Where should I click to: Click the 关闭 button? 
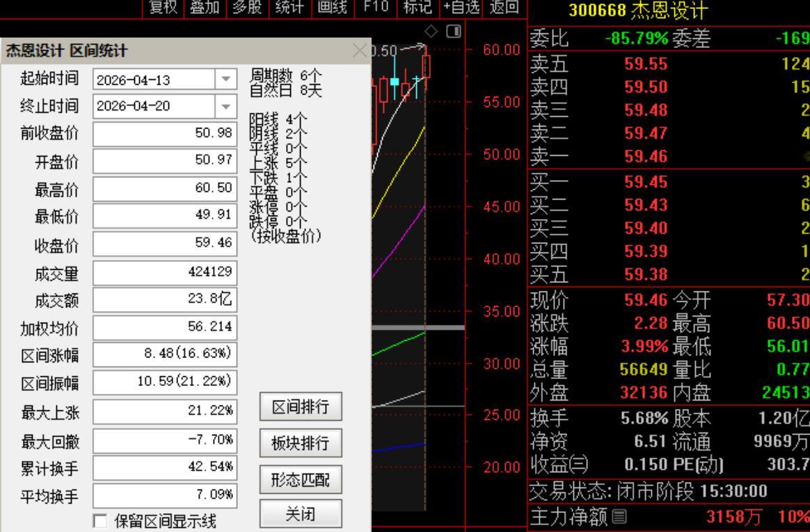coord(301,513)
